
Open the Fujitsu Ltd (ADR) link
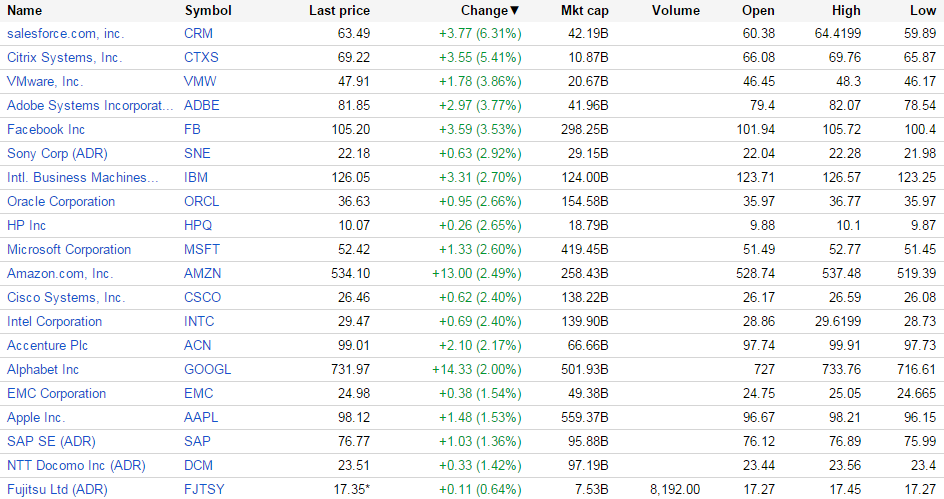tap(57, 489)
